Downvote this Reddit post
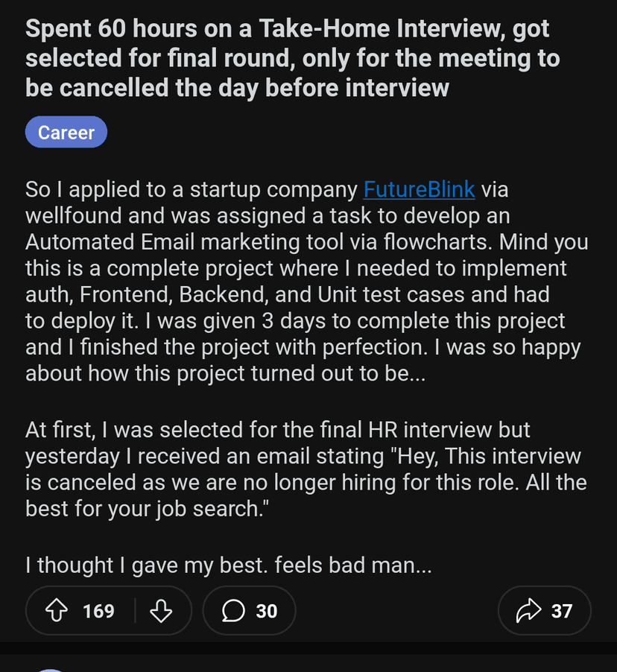This screenshot has height=672, width=617. (x=161, y=611)
